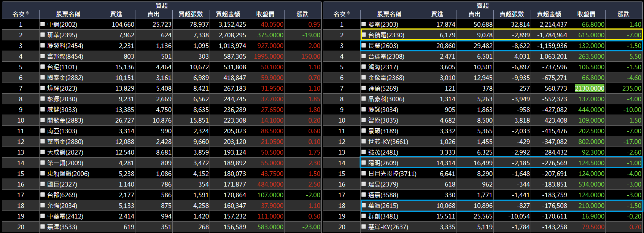Open stock 允強(2034)
This screenshot has height=233, width=644.
(x=62, y=206)
